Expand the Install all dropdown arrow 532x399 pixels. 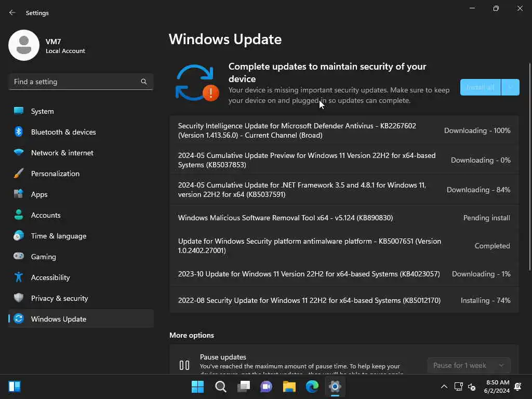510,87
